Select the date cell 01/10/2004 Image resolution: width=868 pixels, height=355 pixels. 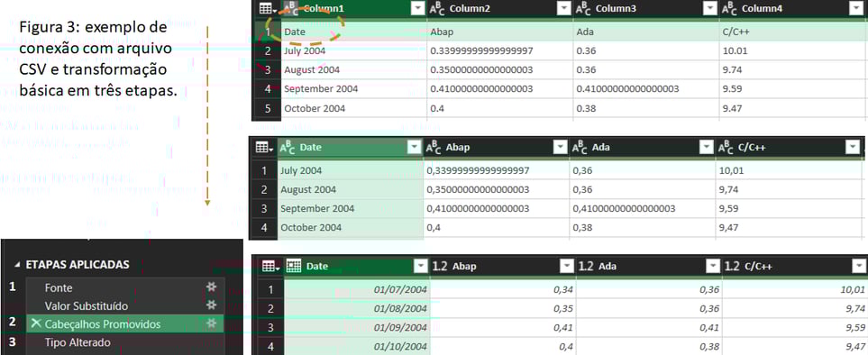coord(357,346)
